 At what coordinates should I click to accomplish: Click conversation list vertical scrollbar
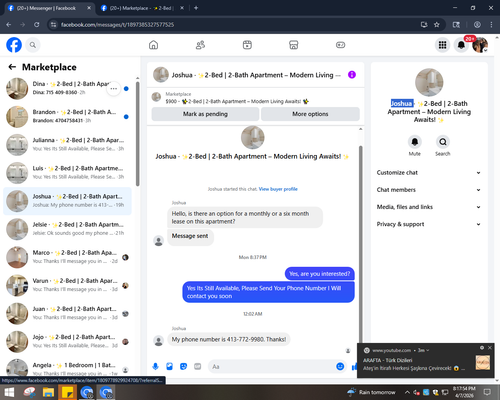tap(138, 133)
